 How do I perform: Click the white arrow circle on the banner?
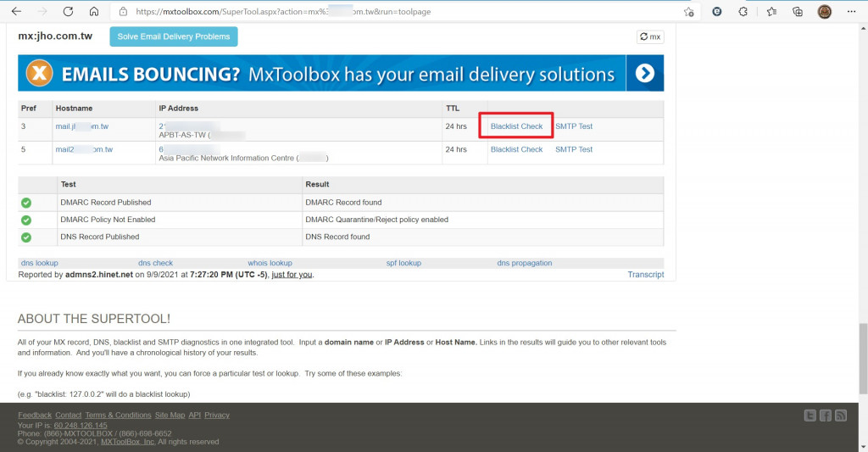click(x=644, y=73)
